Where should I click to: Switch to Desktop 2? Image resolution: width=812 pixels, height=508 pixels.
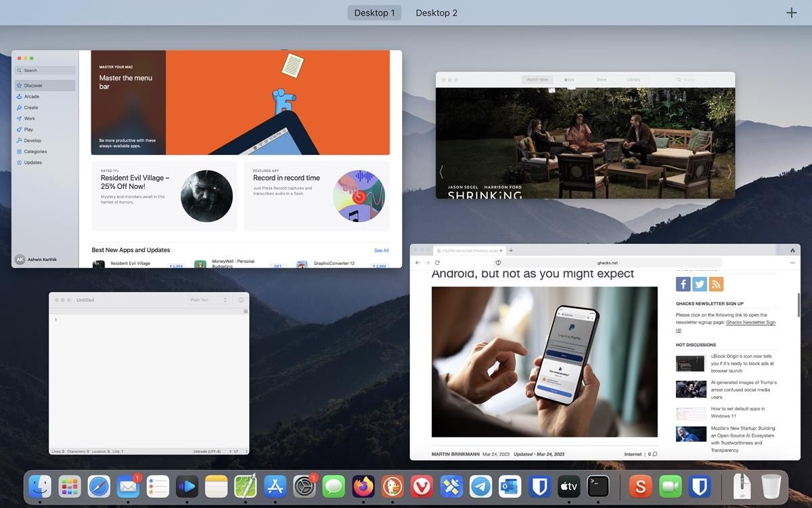coord(436,13)
